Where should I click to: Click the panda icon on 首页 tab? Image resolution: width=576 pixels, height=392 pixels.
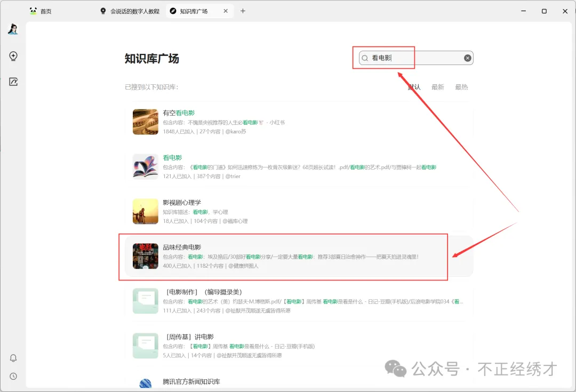coord(33,11)
